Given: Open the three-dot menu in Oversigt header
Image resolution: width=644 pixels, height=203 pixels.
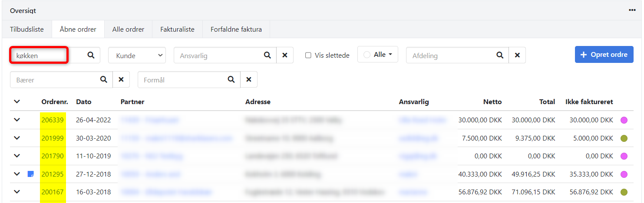Looking at the screenshot, I should click(632, 10).
